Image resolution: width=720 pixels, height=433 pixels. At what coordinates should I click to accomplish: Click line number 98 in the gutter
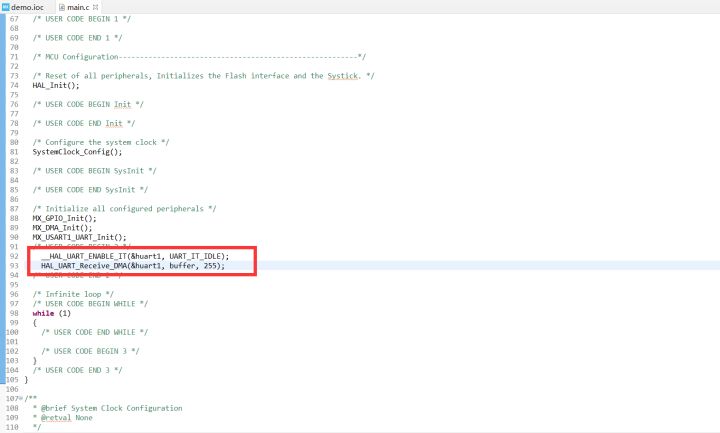pyautogui.click(x=14, y=313)
